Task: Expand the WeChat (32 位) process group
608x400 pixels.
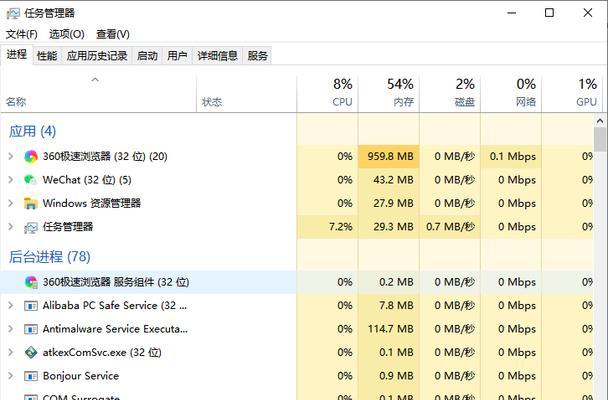Action: (11, 180)
